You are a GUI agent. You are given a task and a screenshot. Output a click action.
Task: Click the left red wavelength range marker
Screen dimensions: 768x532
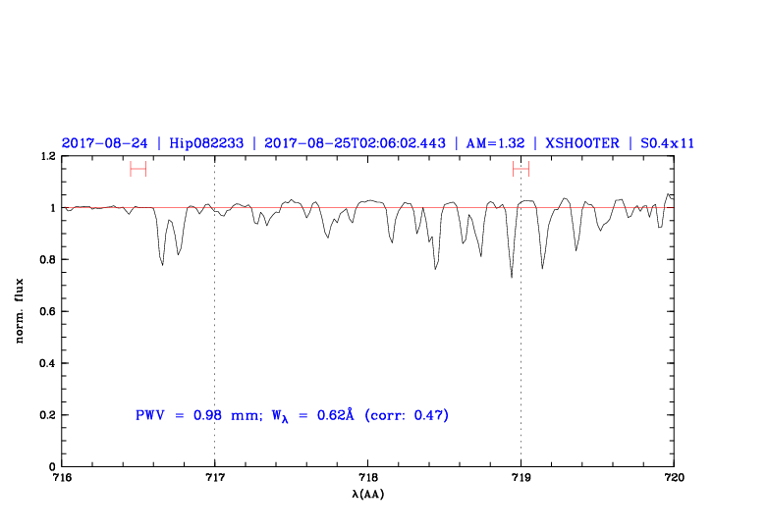point(137,169)
